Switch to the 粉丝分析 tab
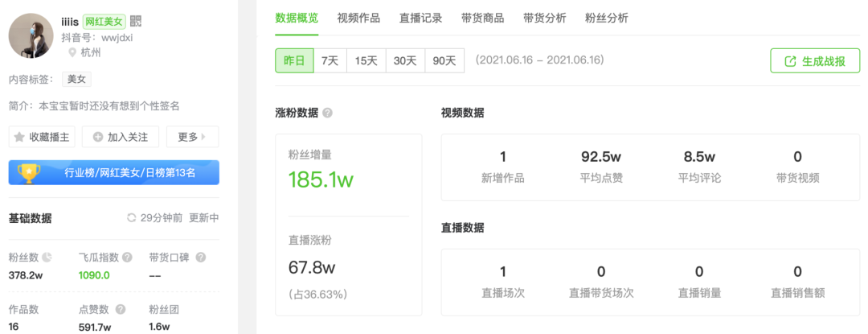Viewport: 868px width, 334px height. pyautogui.click(x=607, y=18)
